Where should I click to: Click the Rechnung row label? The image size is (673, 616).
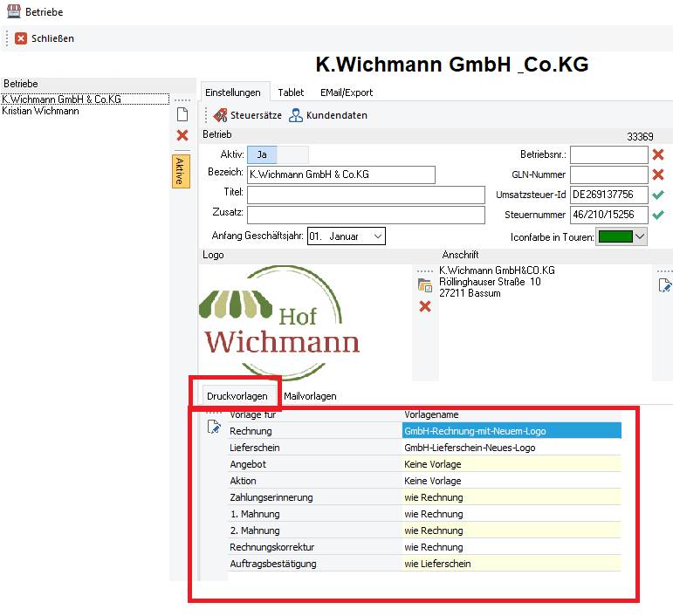(x=251, y=431)
